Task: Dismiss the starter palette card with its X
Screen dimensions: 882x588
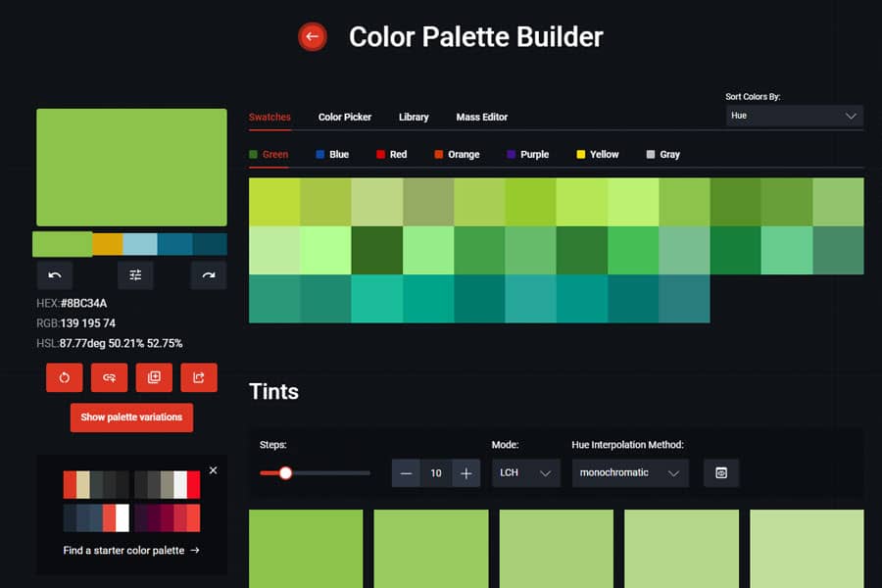Action: (x=213, y=470)
